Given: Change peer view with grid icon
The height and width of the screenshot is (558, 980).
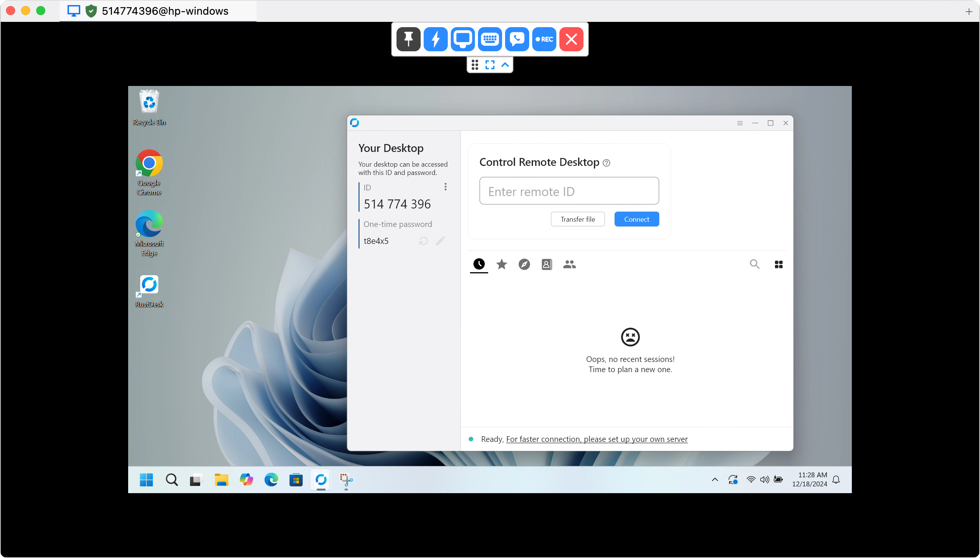Looking at the screenshot, I should (778, 264).
